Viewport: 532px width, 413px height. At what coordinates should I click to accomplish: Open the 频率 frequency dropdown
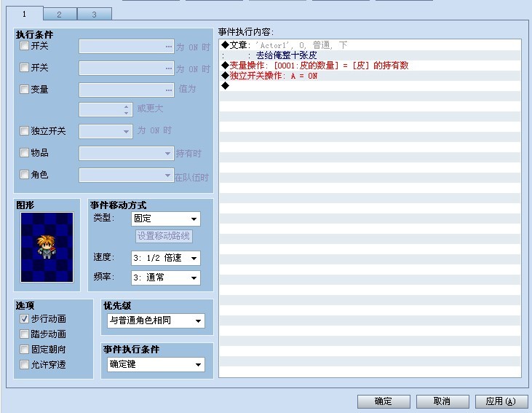[x=166, y=278]
